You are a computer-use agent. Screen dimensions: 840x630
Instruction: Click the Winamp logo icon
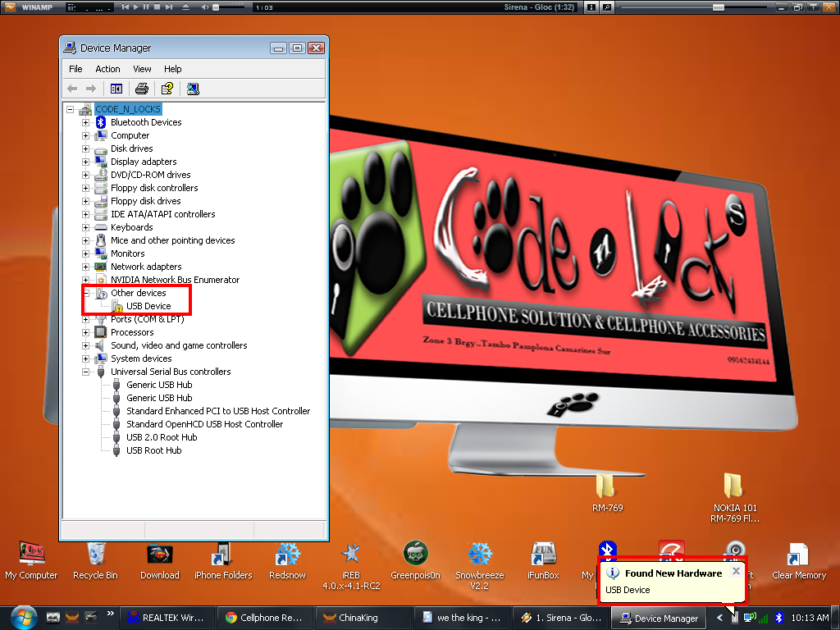pyautogui.click(x=10, y=7)
